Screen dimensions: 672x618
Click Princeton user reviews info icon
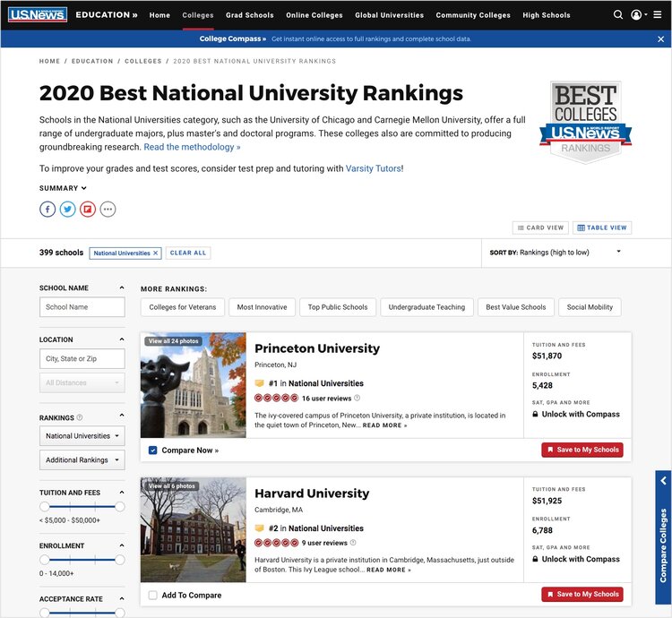[357, 398]
